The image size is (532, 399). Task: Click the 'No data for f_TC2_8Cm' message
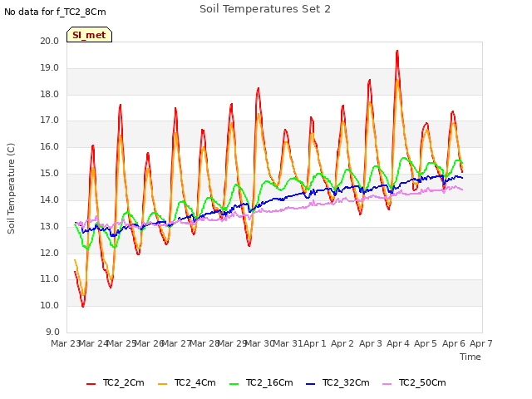pos(55,12)
